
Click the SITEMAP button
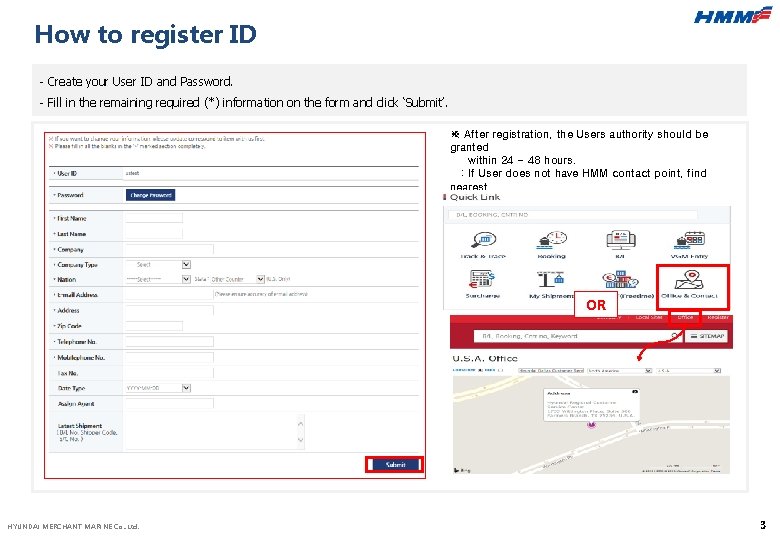point(706,336)
